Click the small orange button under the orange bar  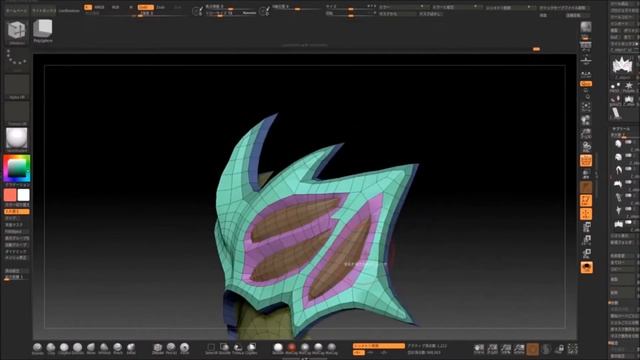click(x=358, y=353)
